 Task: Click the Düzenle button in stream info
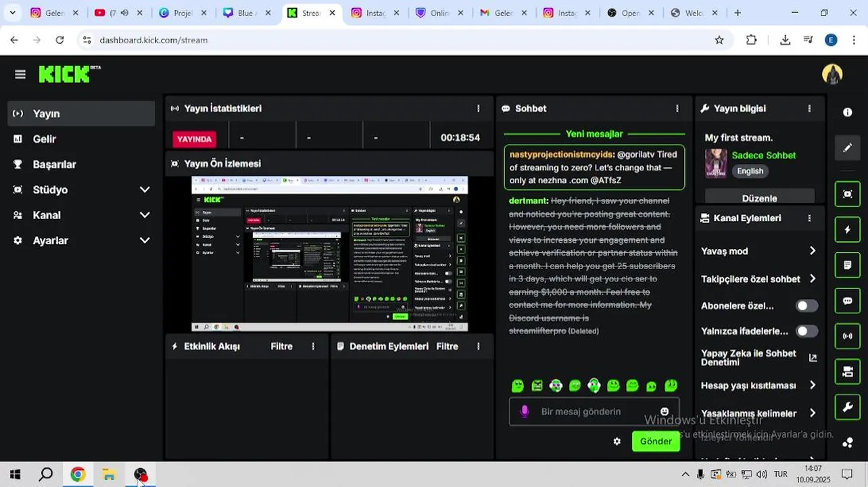(x=759, y=198)
